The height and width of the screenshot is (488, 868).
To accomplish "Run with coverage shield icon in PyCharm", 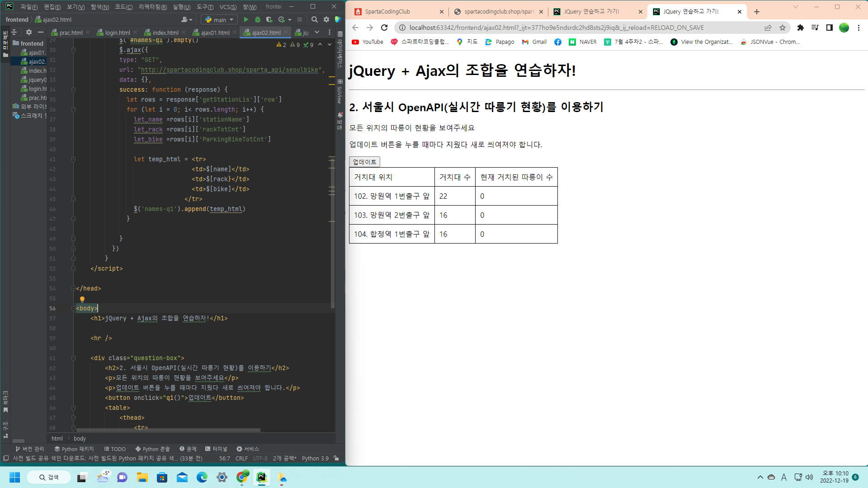I will pyautogui.click(x=269, y=19).
